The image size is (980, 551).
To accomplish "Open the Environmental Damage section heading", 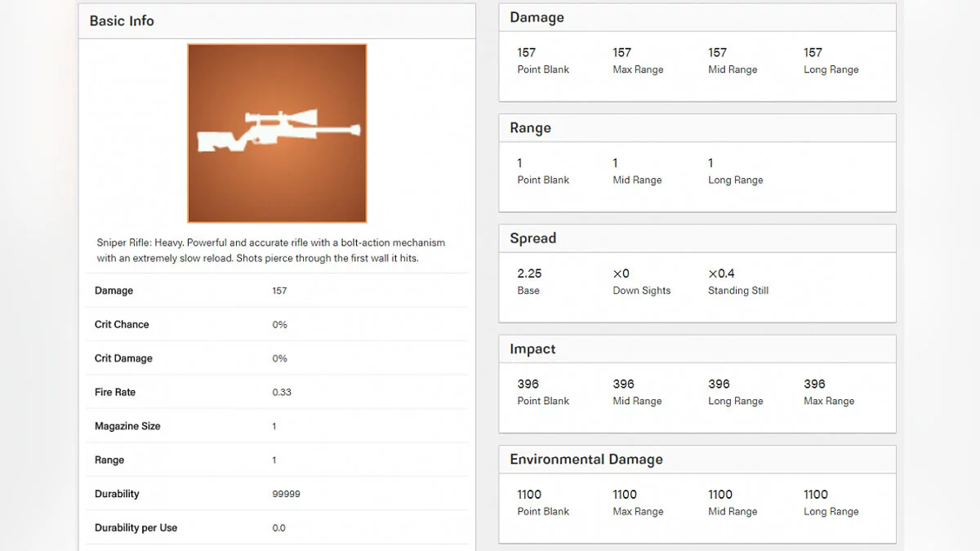I will pos(586,460).
